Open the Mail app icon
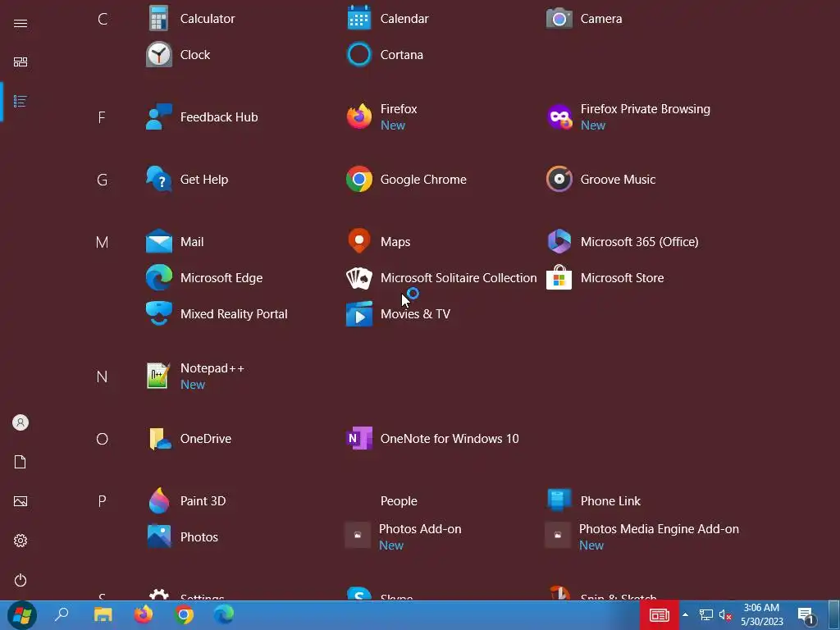Viewport: 840px width, 630px height. click(x=158, y=242)
